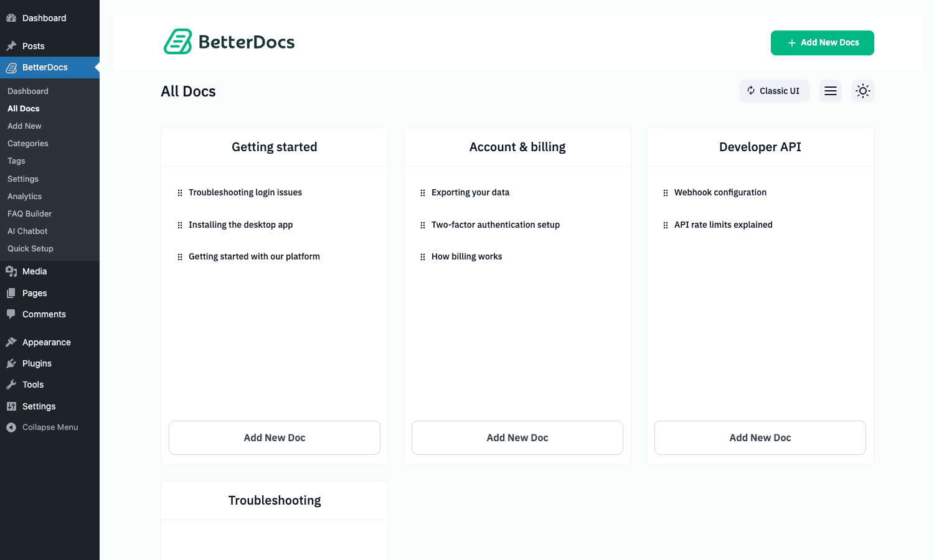Click the BetterDocs logo in header

coord(229,42)
